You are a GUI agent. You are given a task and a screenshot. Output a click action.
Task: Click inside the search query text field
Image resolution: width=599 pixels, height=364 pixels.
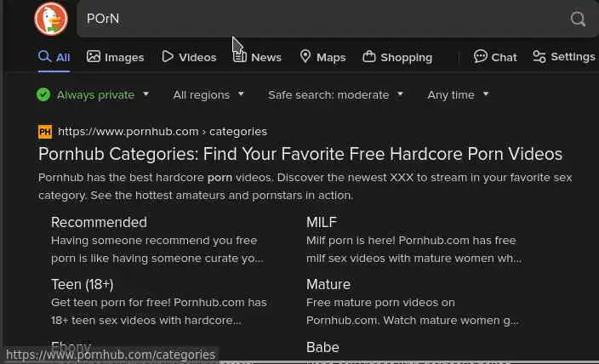click(323, 19)
